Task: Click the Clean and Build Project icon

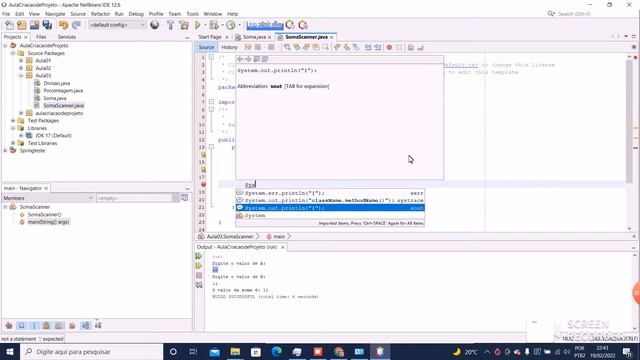Action: pos(184,25)
